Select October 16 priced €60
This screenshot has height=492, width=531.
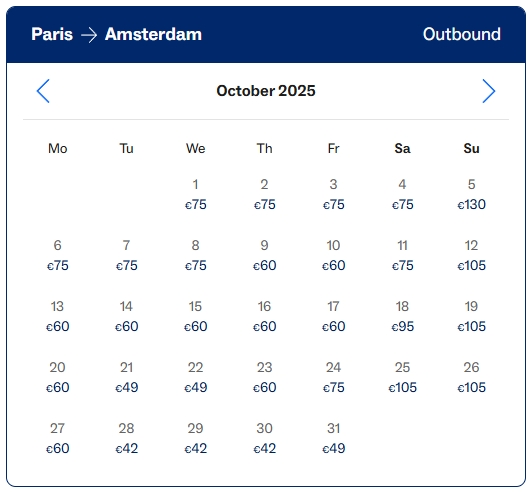tap(264, 316)
